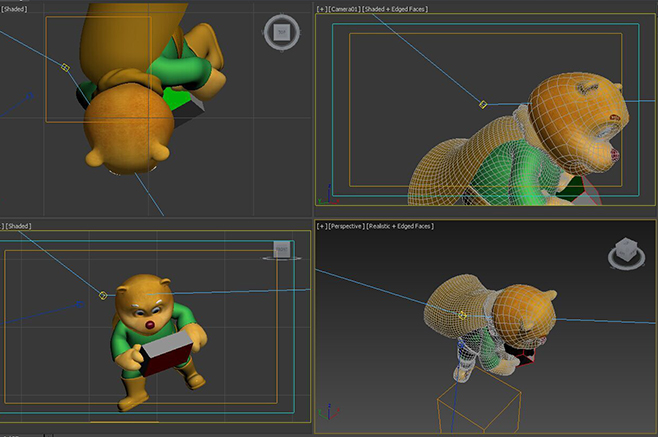Select the blue camera helper in Front viewport
The height and width of the screenshot is (437, 658).
click(x=80, y=304)
